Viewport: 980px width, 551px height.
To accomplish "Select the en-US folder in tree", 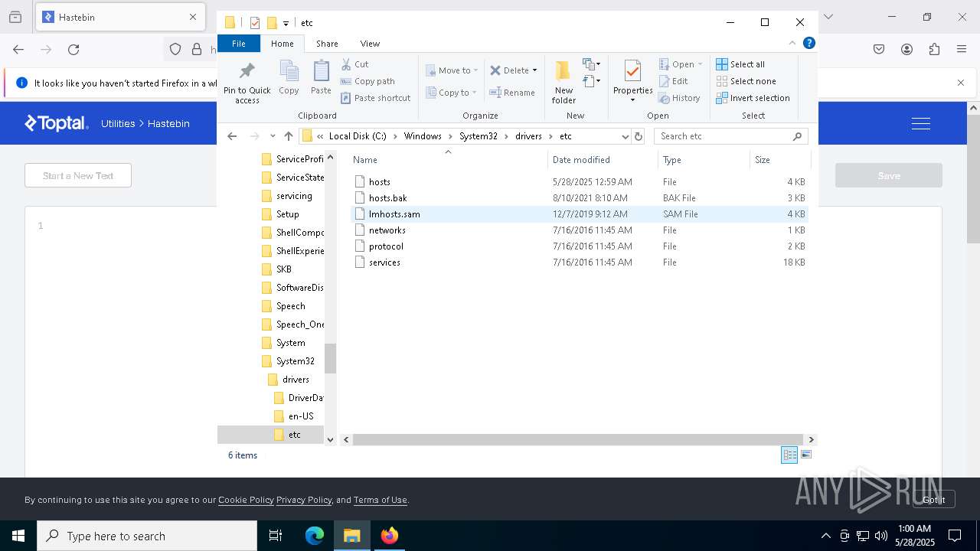I will pyautogui.click(x=301, y=416).
